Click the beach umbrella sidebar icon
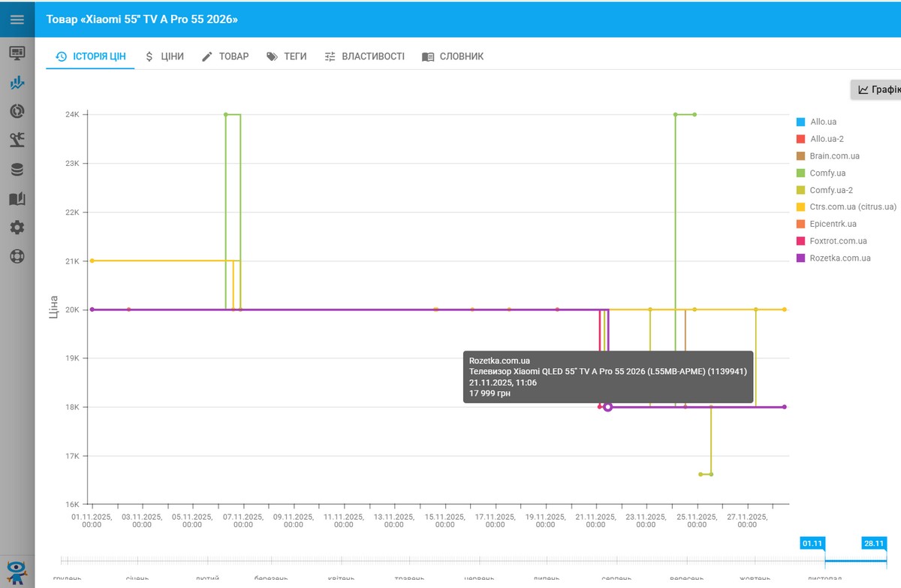901x588 pixels. tap(17, 140)
